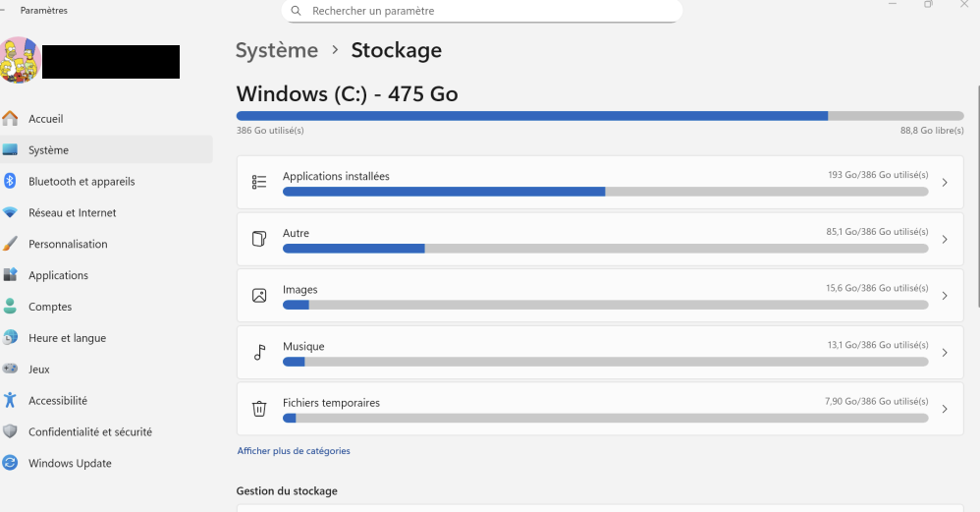Click the Personnalisation paintbrush icon

11,244
